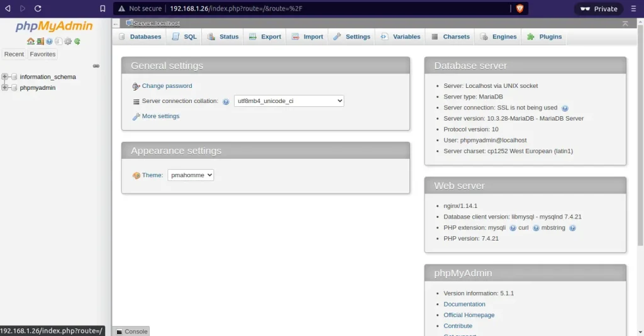Open navigation panel settings gear icon
644x336 pixels.
(68, 41)
